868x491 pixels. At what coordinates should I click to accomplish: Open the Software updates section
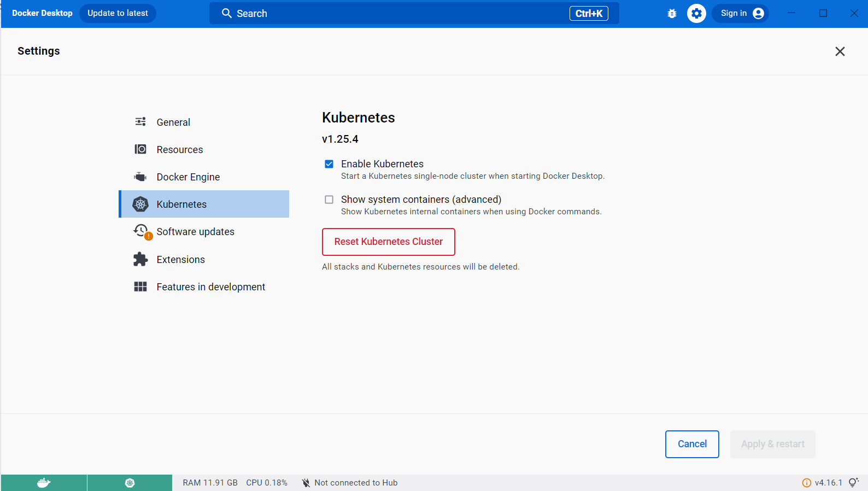pos(204,232)
